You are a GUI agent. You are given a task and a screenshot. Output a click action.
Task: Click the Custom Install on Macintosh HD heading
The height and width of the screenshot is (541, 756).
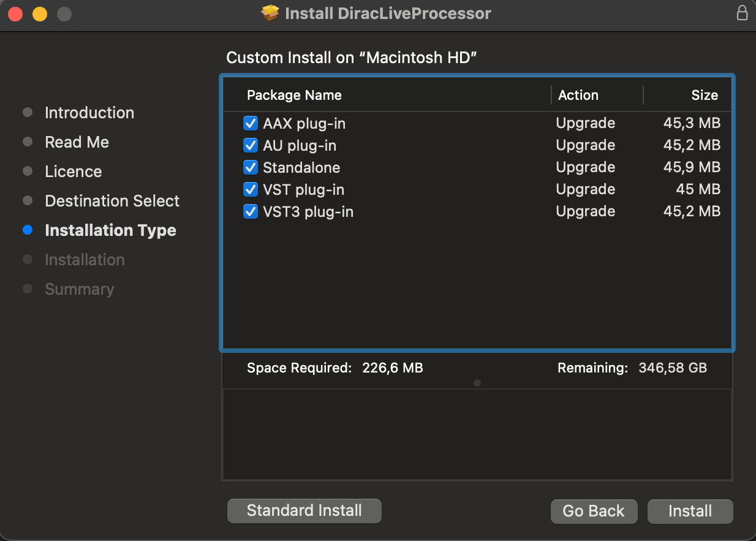click(352, 58)
